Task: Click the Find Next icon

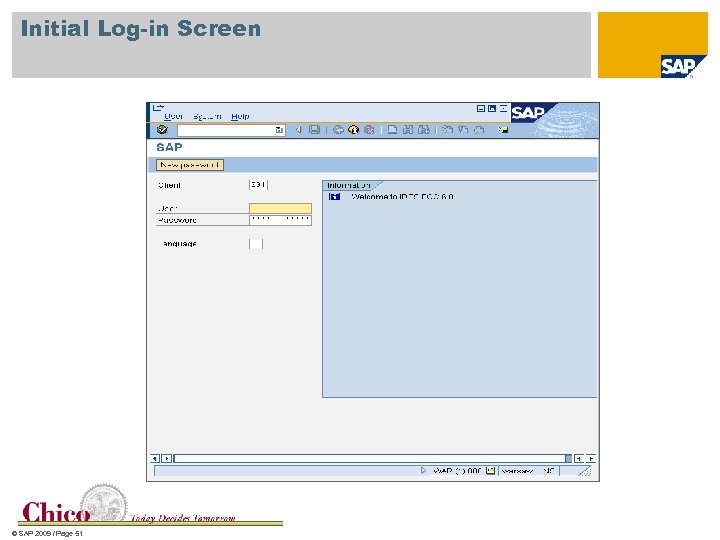Action: pos(424,130)
